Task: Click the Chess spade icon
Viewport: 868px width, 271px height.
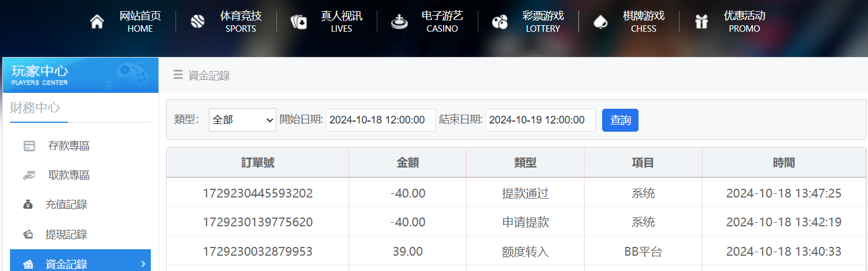Action: (x=600, y=22)
